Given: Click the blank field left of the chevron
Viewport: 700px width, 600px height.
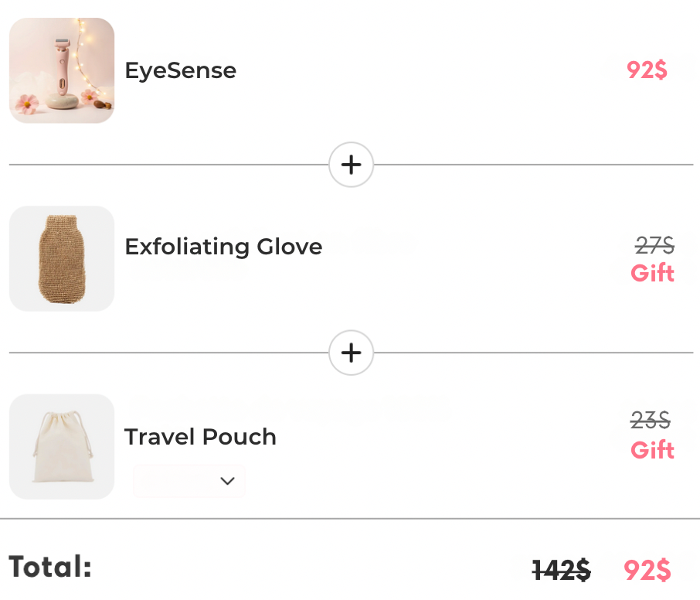Looking at the screenshot, I should tap(174, 481).
